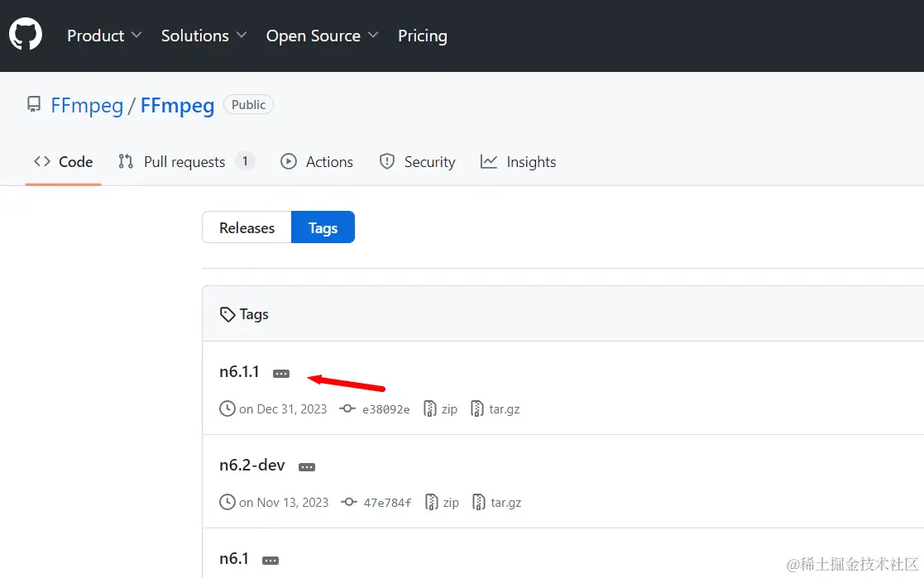Download n6.1.1 tar.gz archive
This screenshot has width=924, height=578.
coord(505,409)
